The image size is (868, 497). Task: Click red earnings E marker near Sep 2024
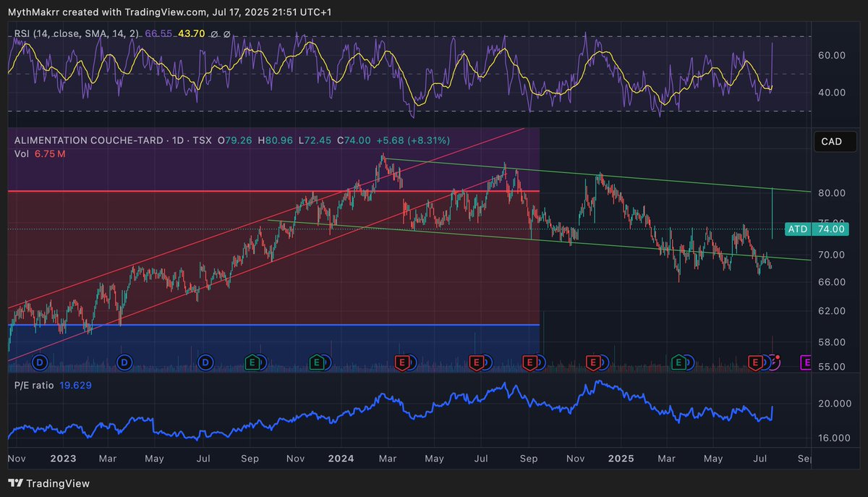click(x=529, y=361)
